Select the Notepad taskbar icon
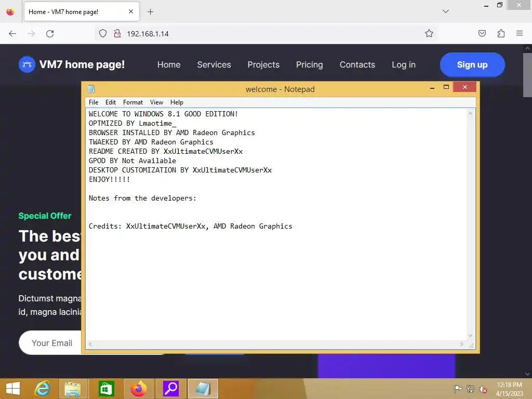The image size is (532, 399). point(203,389)
